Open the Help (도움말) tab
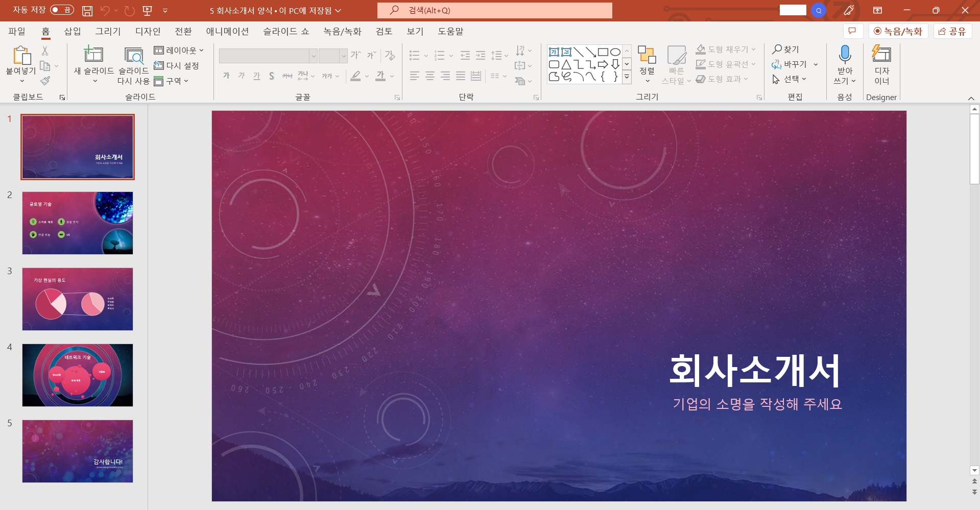The image size is (980, 510). click(450, 31)
